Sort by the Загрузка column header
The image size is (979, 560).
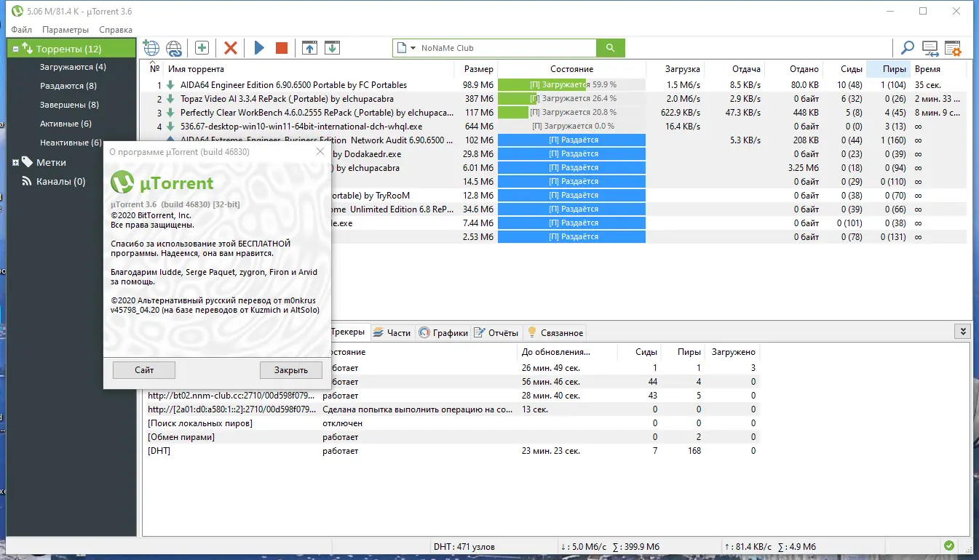coord(675,69)
